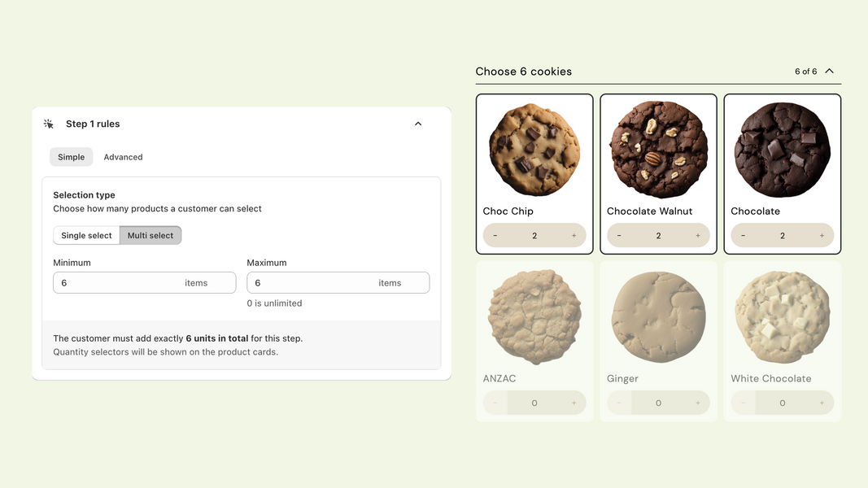Screen dimensions: 868x488
Task: Click minus on the Chocolate cookie card
Action: pyautogui.click(x=743, y=236)
